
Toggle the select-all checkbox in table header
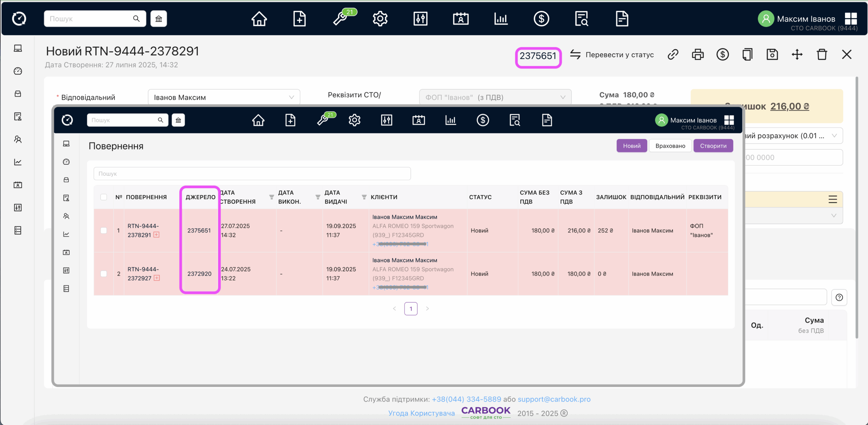point(104,197)
